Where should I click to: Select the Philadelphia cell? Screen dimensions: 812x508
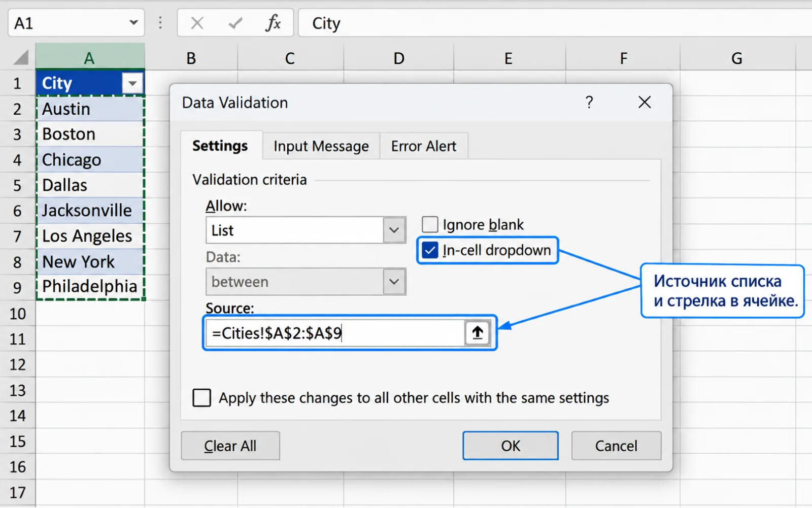click(90, 287)
